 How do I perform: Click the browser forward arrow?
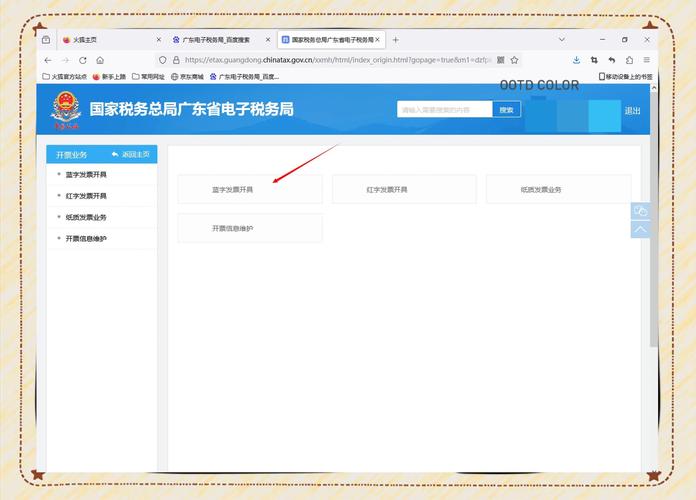pyautogui.click(x=66, y=60)
